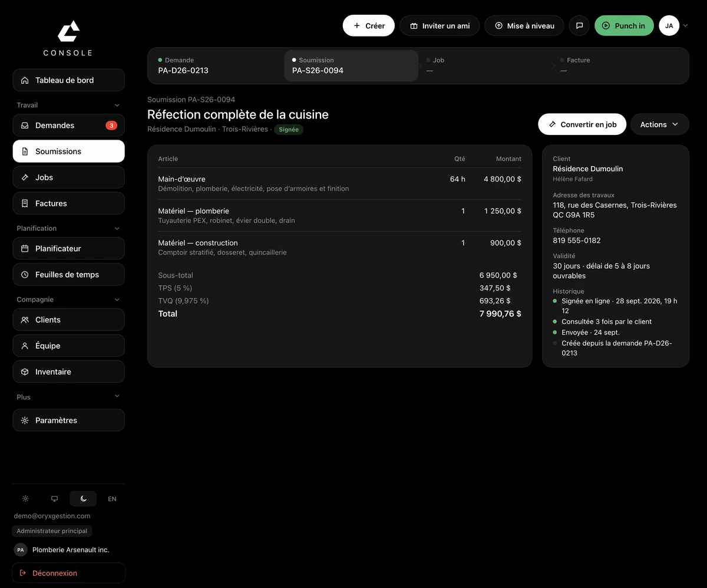Click the Créer button
Screen dimensions: 707x588
[x=369, y=26]
